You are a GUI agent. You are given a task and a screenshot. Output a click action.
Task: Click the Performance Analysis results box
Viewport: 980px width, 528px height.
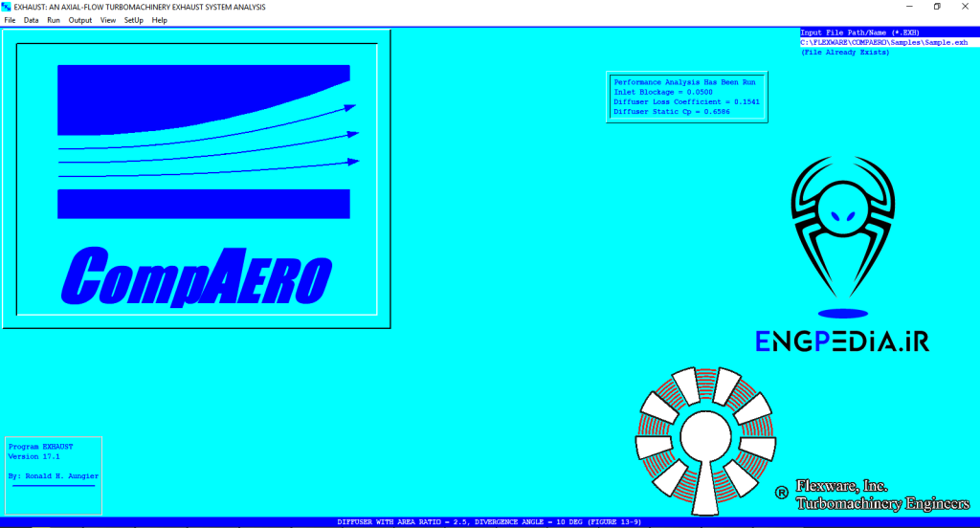(686, 98)
